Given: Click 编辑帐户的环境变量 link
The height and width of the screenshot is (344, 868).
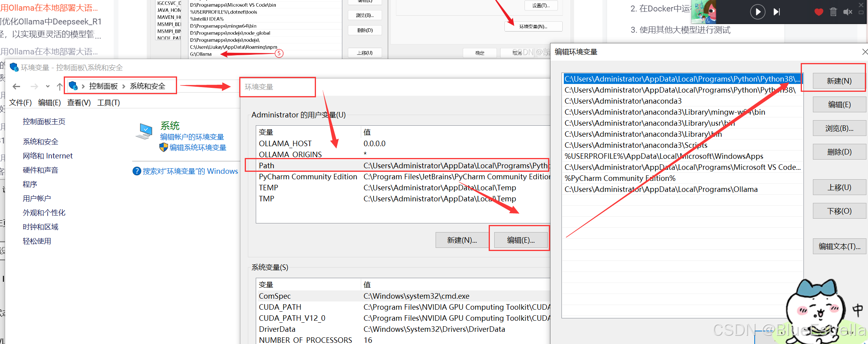Looking at the screenshot, I should tap(192, 137).
